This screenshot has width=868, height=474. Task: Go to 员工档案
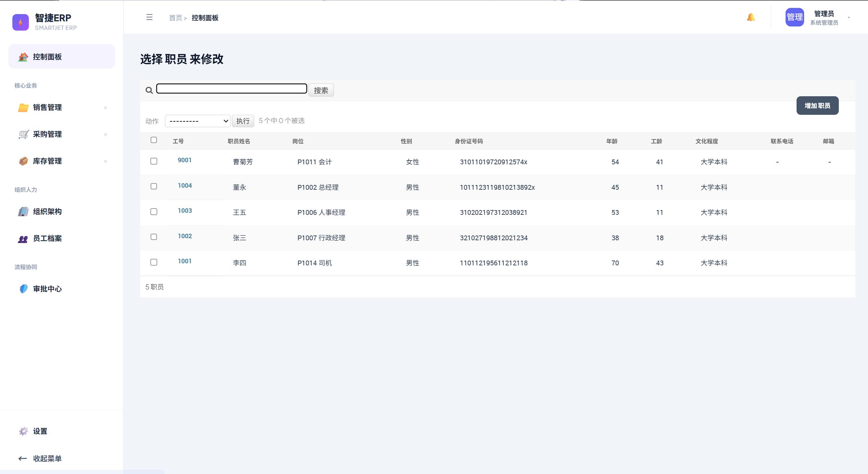coord(61,239)
